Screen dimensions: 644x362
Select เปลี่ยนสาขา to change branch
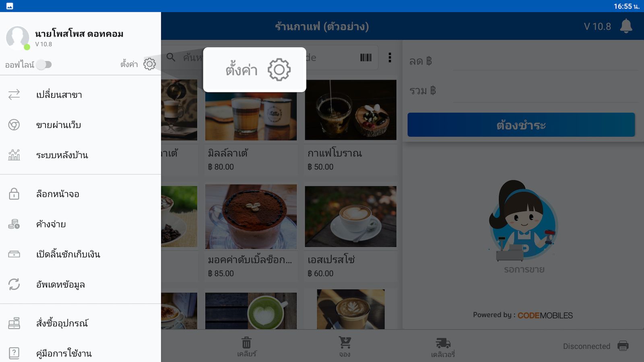coord(80,95)
